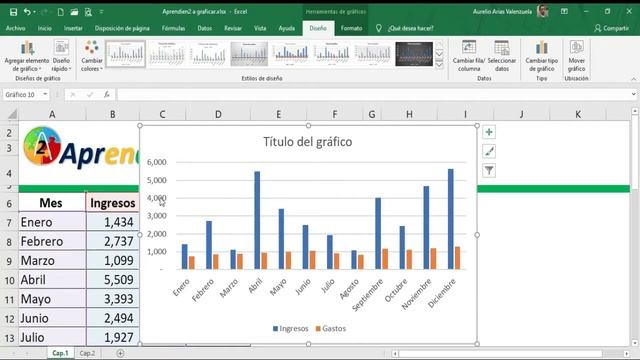Open the Archivo menu

click(x=16, y=28)
